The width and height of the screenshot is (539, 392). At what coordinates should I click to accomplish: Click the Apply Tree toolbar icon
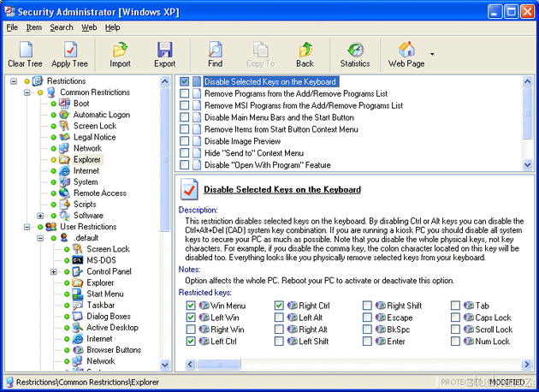coord(69,50)
